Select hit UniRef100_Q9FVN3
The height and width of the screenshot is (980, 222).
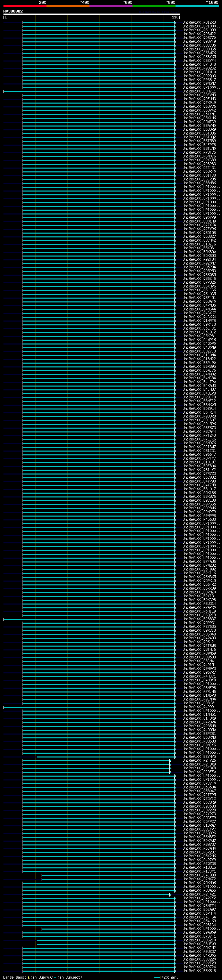199,95
